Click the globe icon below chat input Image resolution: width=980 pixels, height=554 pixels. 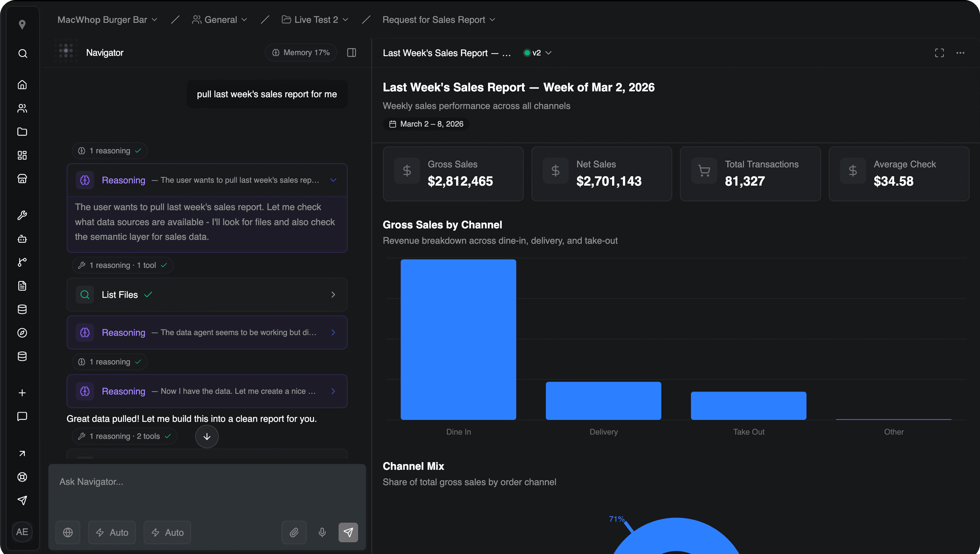[68, 532]
